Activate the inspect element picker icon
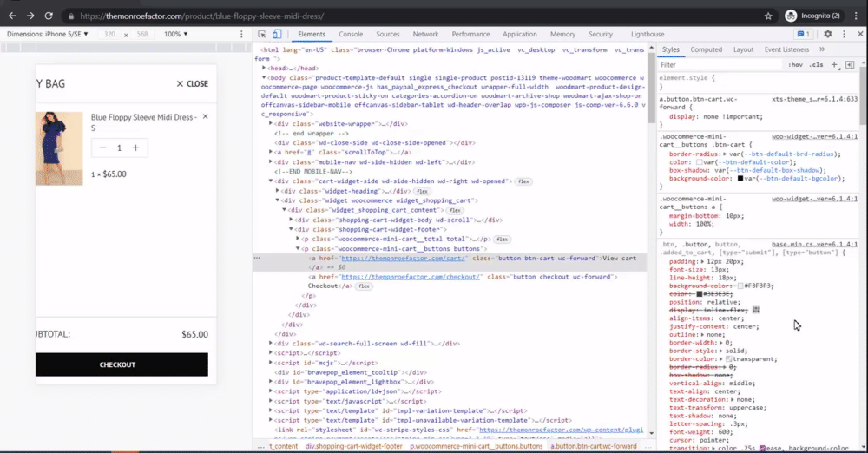 (262, 35)
